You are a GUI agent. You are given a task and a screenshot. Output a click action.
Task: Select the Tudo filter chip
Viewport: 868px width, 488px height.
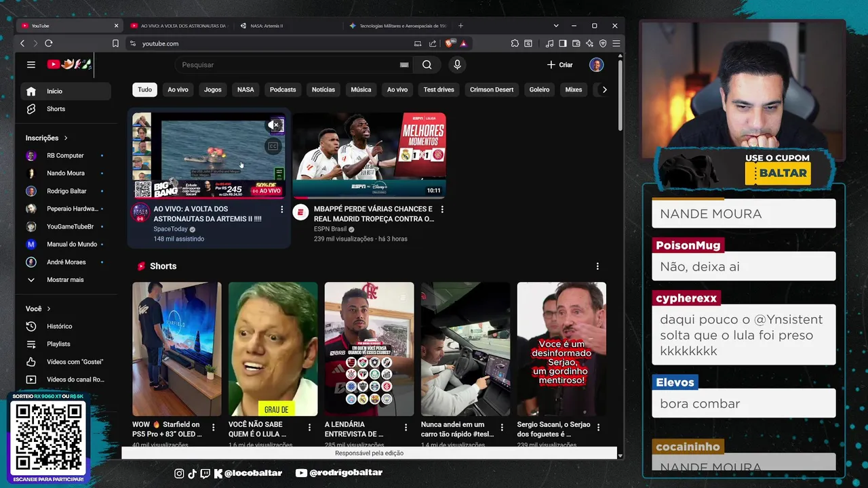coord(145,89)
